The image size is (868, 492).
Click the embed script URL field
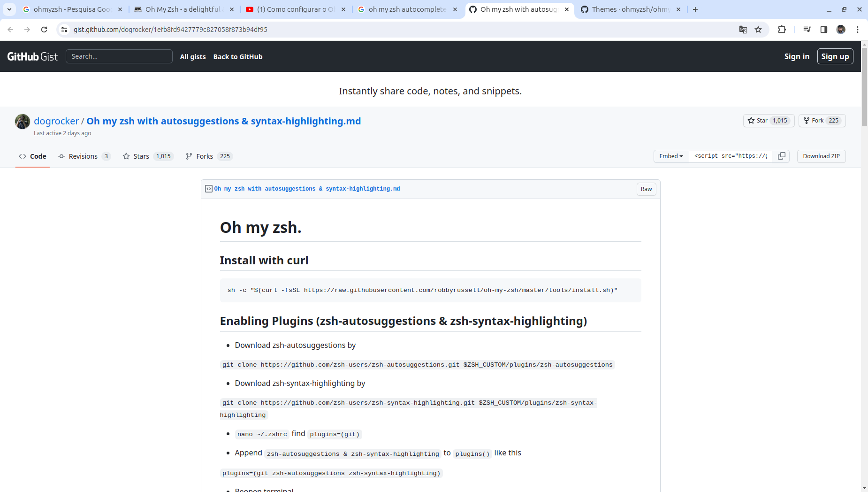[731, 156]
